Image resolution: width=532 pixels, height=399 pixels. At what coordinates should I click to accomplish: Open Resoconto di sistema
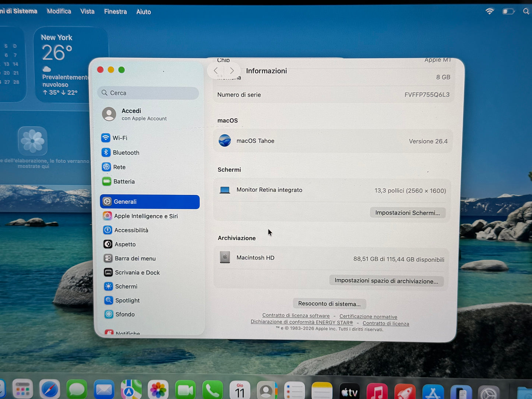coord(329,304)
